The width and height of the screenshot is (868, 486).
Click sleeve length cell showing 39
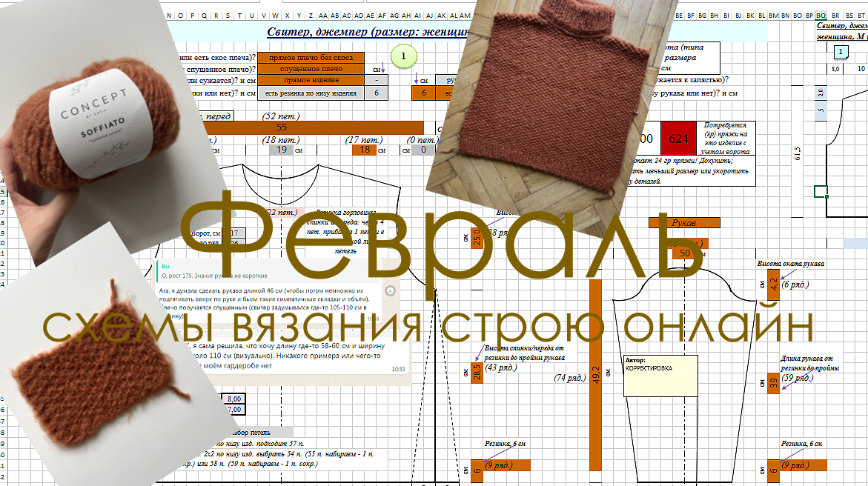point(773,382)
